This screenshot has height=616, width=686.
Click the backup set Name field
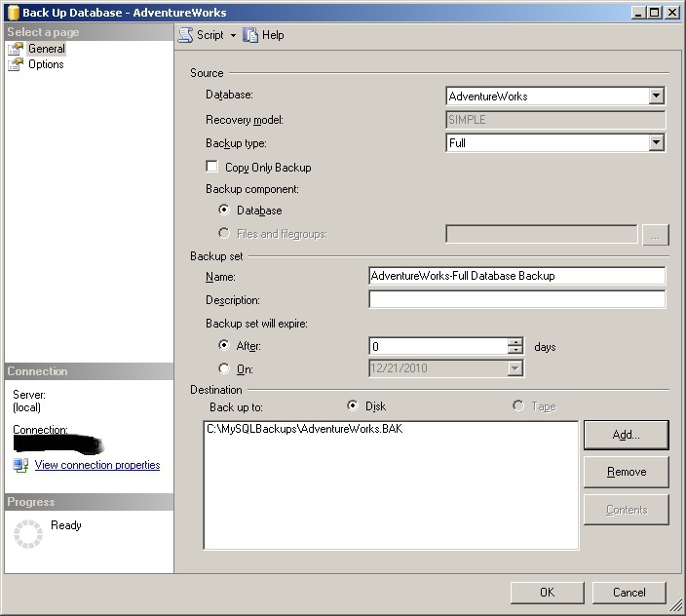pyautogui.click(x=517, y=276)
